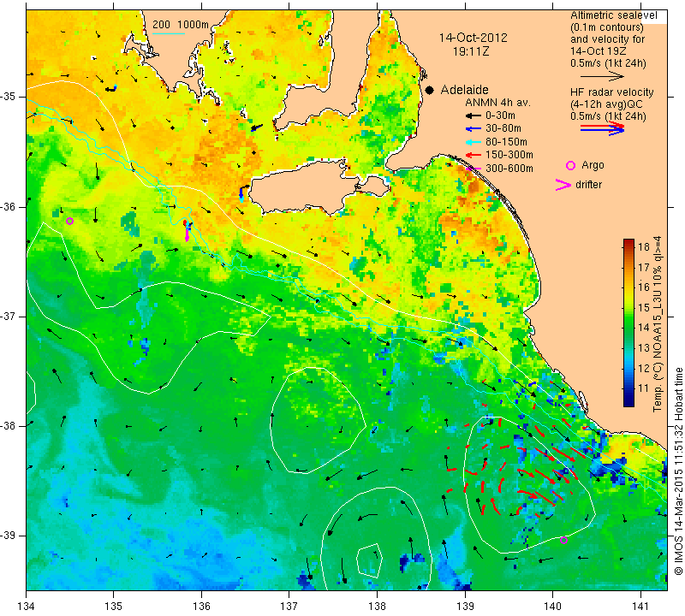Click the longitude axis label 135
This screenshot has height=616, width=685.
(114, 607)
